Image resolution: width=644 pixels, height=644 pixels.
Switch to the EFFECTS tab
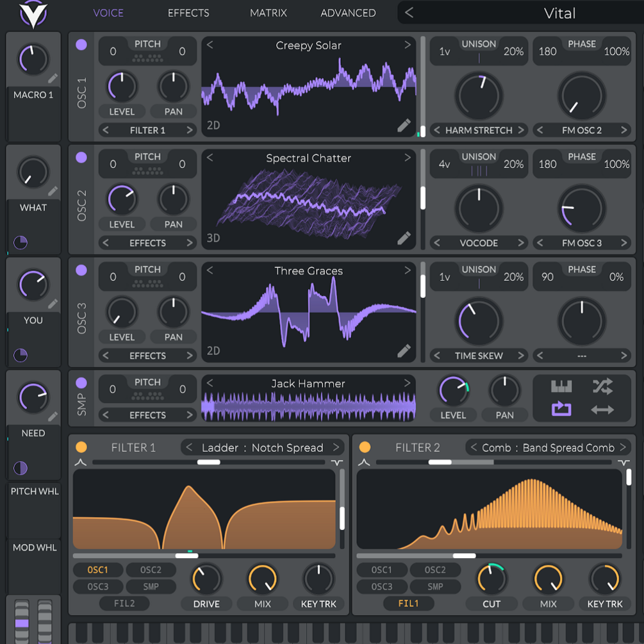188,13
